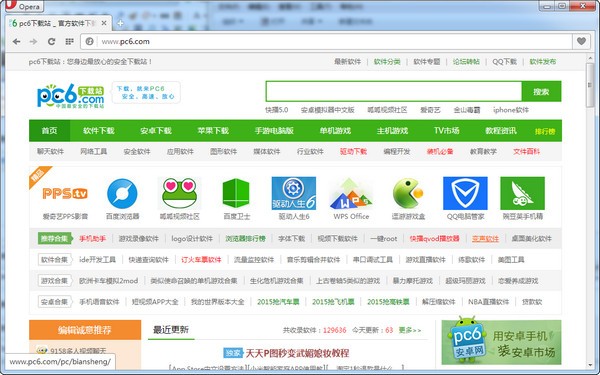Open the 百度卫士 green cube icon
The height and width of the screenshot is (375, 600).
[x=236, y=194]
